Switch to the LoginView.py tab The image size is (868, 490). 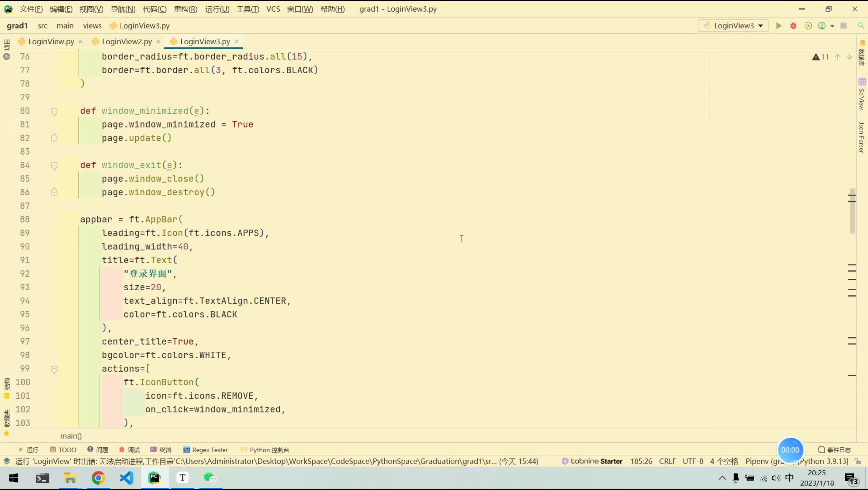click(x=51, y=42)
